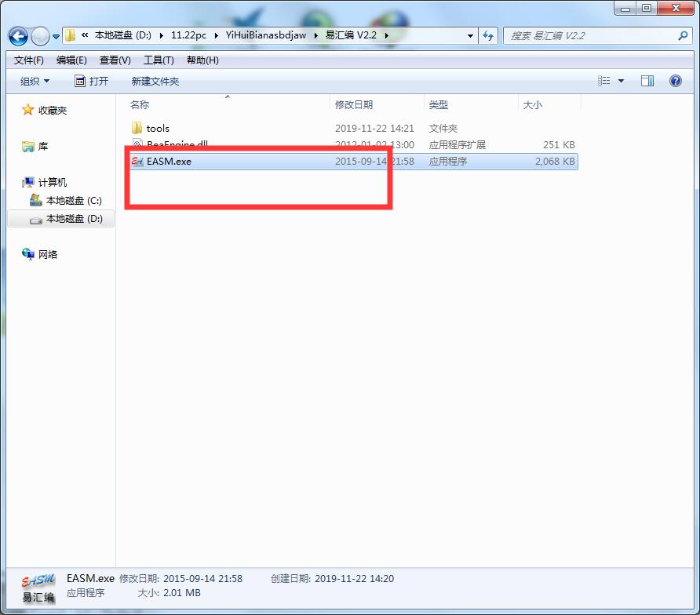Viewport: 700px width, 615px height.
Task: Open the 工具(T) menu
Action: (159, 60)
